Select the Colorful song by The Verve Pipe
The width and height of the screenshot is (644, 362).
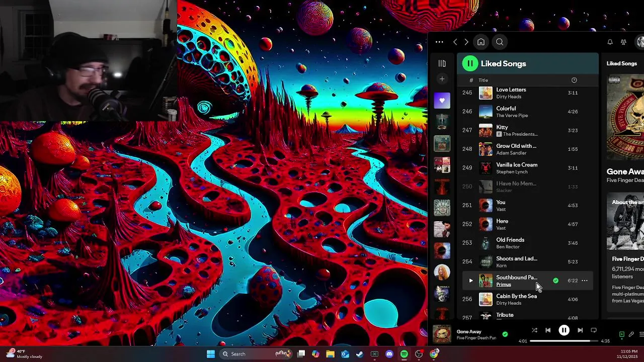tap(527, 112)
